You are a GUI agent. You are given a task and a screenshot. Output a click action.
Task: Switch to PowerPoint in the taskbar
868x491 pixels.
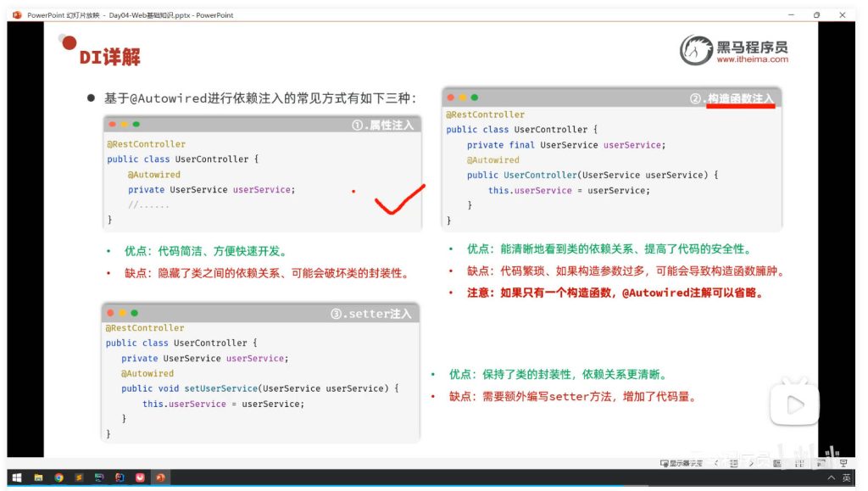[x=159, y=477]
